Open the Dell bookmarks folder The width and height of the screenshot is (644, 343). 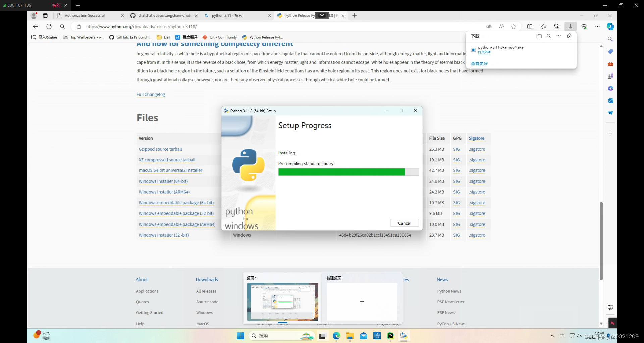tap(163, 37)
